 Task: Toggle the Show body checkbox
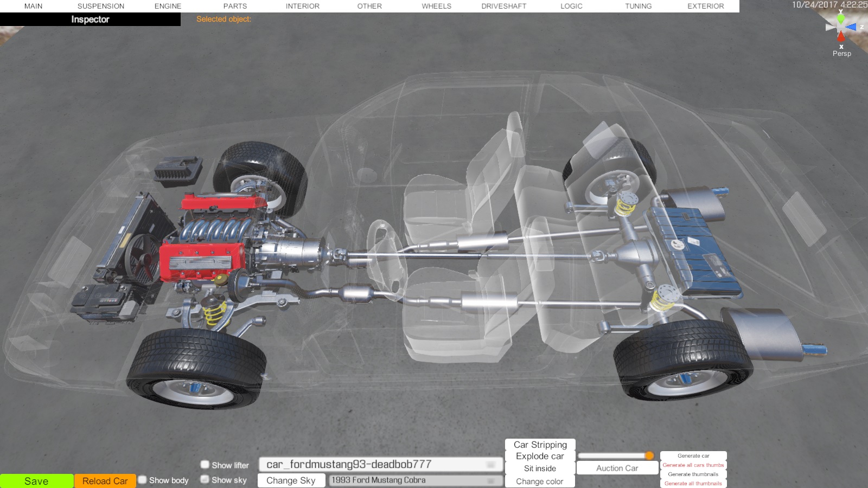tap(143, 480)
